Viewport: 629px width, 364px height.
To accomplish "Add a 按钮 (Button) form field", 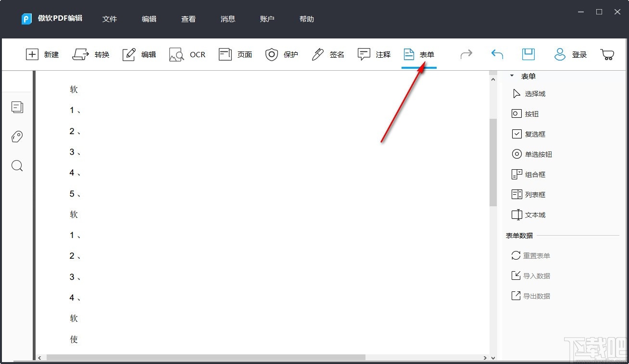I will coord(525,114).
